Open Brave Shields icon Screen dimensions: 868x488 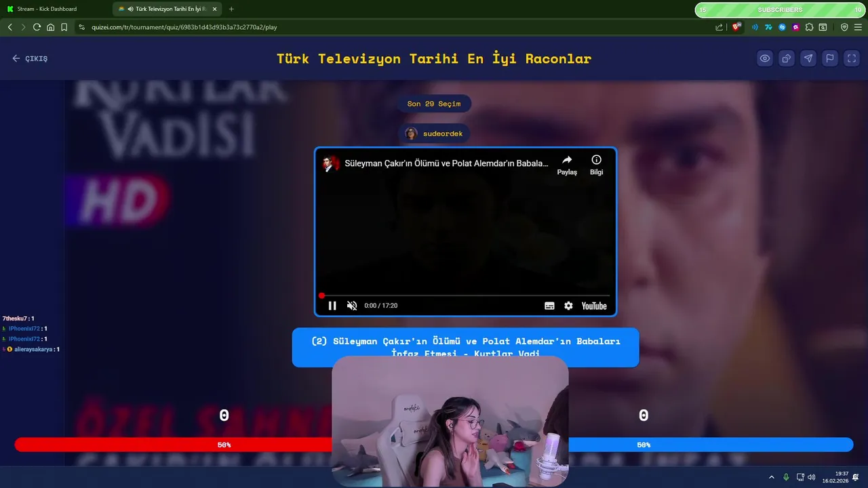[736, 27]
